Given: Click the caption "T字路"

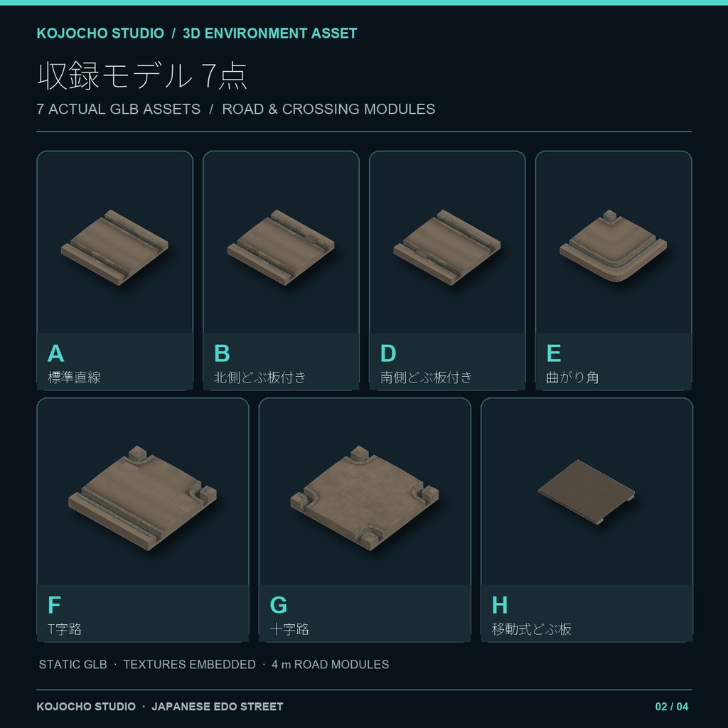Looking at the screenshot, I should click(65, 629).
